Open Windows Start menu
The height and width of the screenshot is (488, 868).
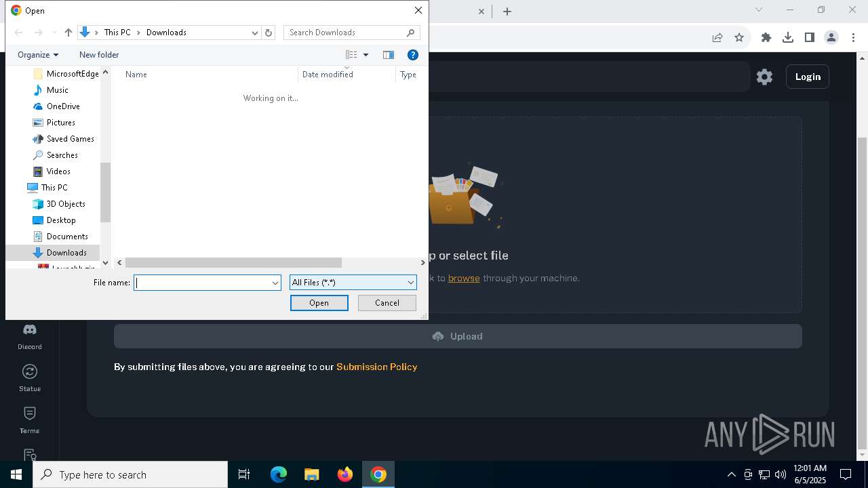point(16,474)
